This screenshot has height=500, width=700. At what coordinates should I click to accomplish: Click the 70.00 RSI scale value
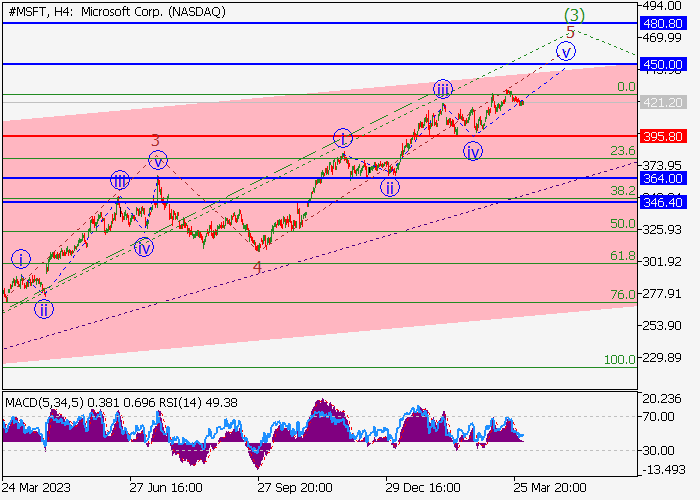point(658,417)
